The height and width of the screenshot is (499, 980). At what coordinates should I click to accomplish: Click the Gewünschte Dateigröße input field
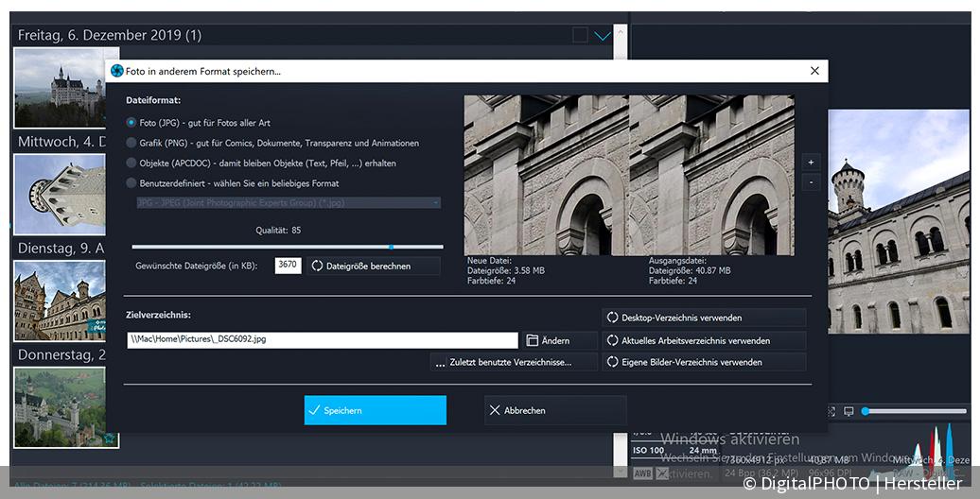[x=288, y=265]
